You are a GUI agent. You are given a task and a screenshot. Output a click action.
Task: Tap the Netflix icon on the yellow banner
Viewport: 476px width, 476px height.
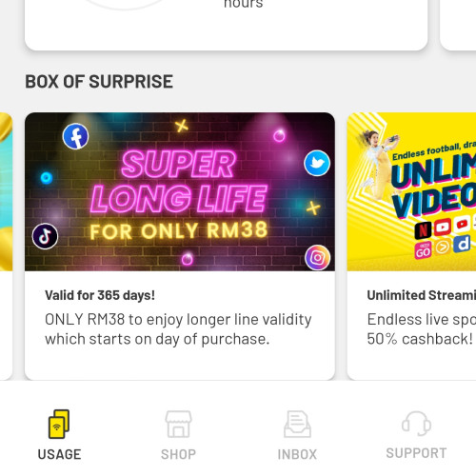click(x=423, y=229)
